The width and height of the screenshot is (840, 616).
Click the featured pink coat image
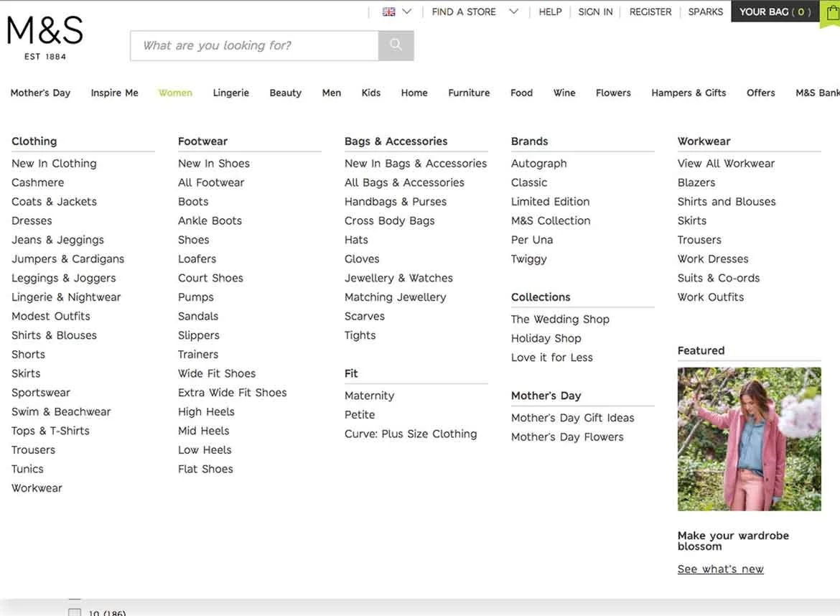pyautogui.click(x=749, y=439)
